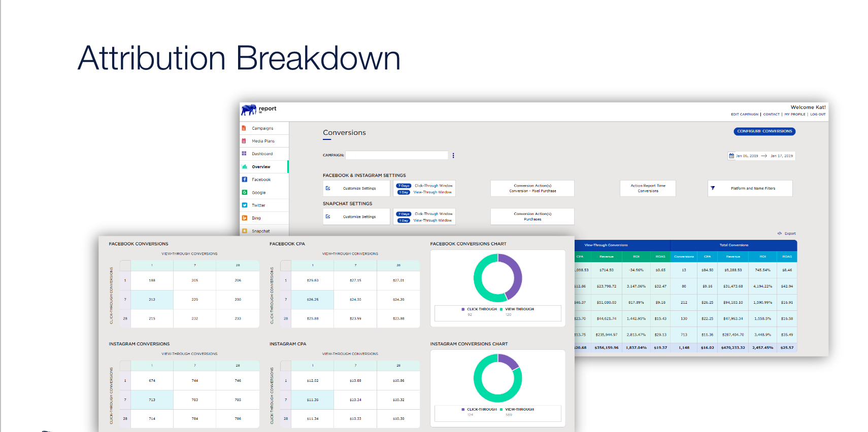The height and width of the screenshot is (432, 868).
Task: Select the Overview menu item
Action: click(264, 167)
